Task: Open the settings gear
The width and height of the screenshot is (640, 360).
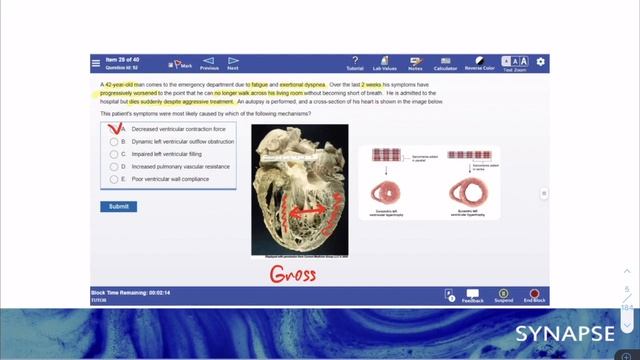Action: [x=540, y=62]
